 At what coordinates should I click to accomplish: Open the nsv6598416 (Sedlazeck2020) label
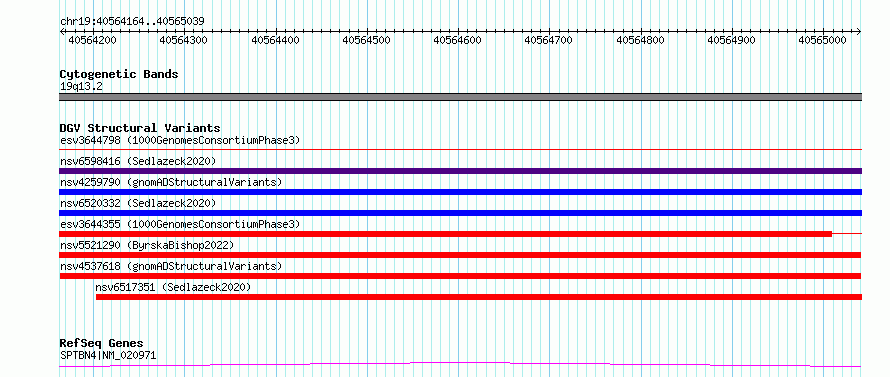pyautogui.click(x=138, y=161)
